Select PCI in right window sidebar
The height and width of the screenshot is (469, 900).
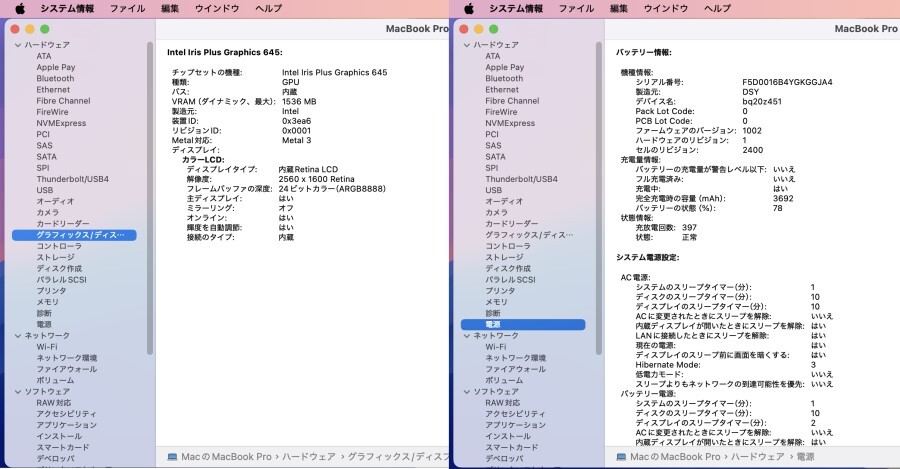pyautogui.click(x=492, y=134)
